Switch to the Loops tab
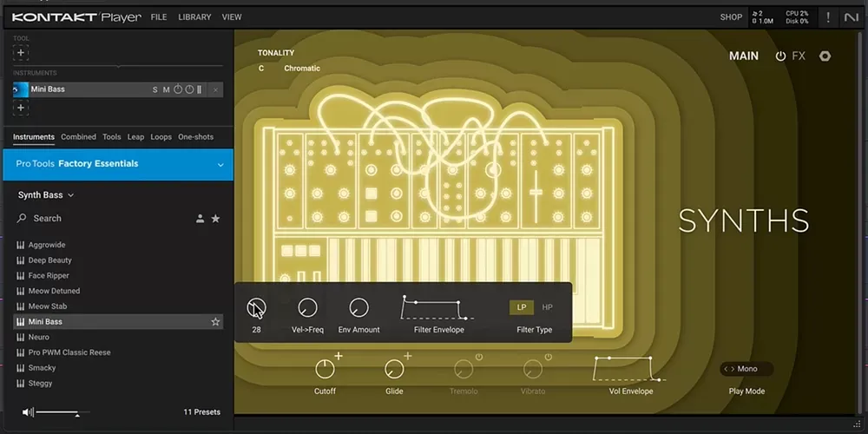Screen dimensions: 868x434 (x=161, y=137)
